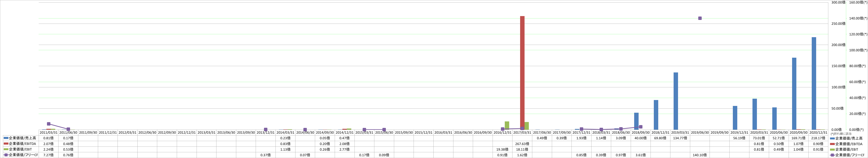This screenshot has height=158, width=868.
Task: Click the blue bar at 2019/03/31
Action: pos(676,101)
